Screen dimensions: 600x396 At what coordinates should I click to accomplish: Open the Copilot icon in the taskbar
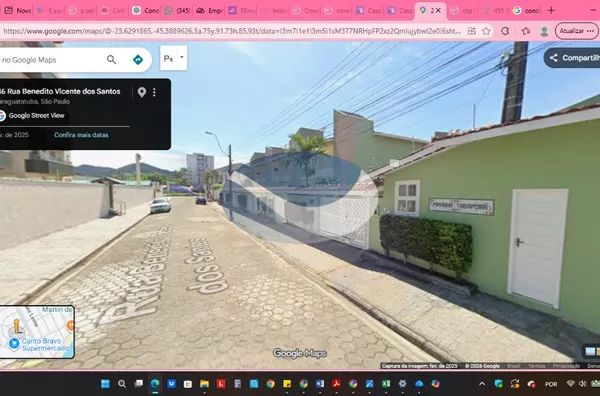point(435,383)
